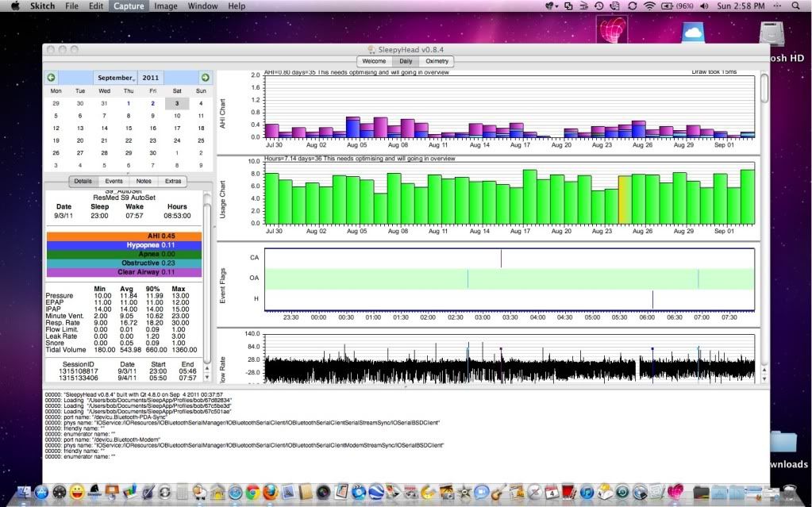
Task: Open the Details tab
Action: point(83,181)
